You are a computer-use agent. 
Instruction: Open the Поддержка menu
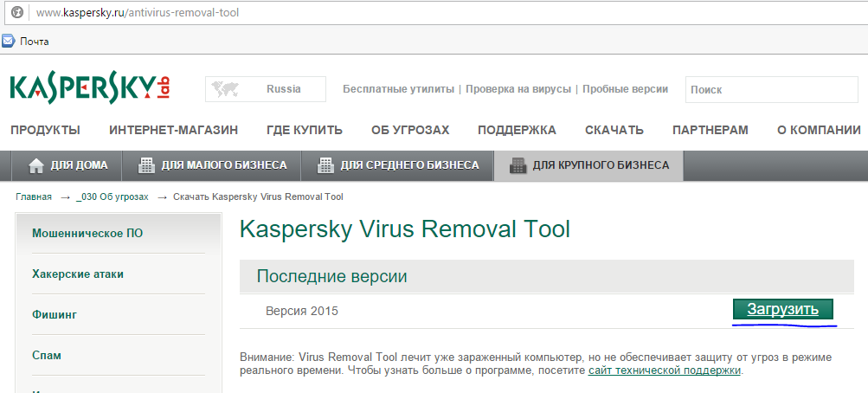(517, 131)
